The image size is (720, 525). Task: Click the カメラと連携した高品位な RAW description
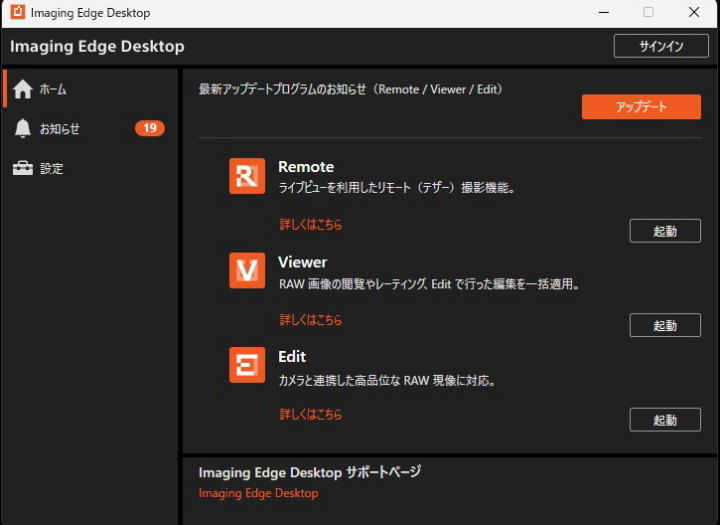click(x=387, y=380)
